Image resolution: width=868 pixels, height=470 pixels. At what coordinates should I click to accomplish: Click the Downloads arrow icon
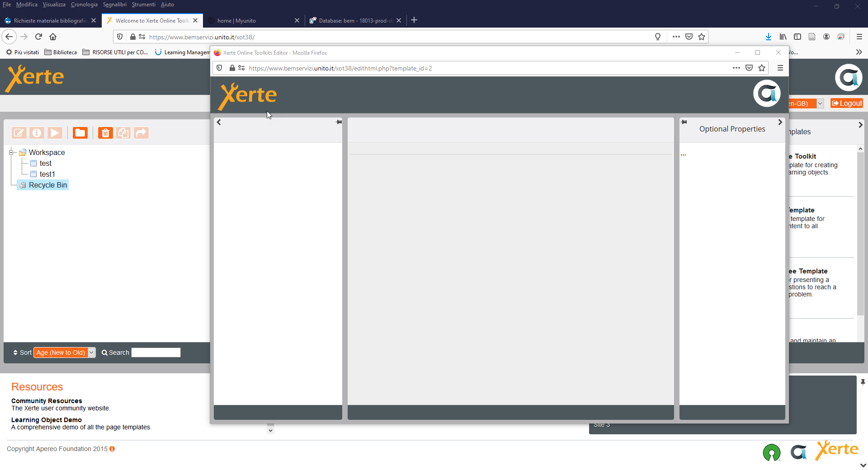click(768, 37)
